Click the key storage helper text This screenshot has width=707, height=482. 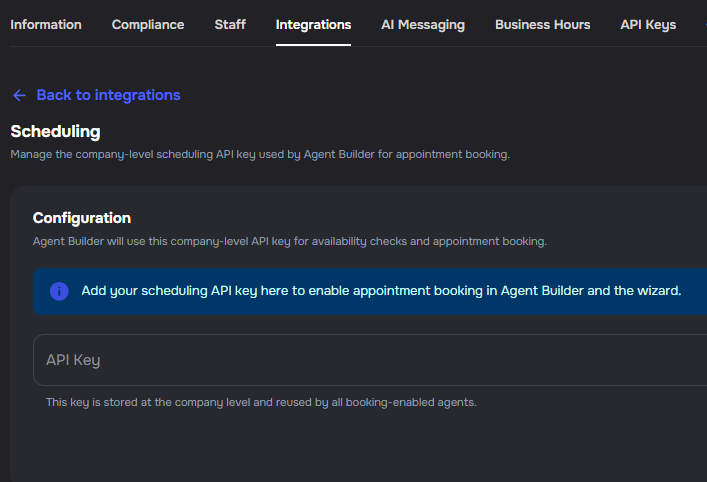pyautogui.click(x=261, y=402)
